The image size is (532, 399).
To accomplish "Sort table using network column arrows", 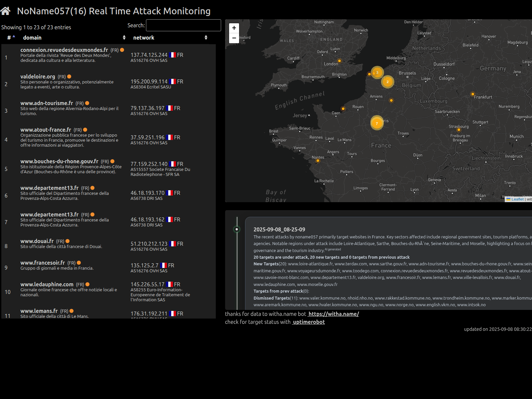I will (x=206, y=38).
